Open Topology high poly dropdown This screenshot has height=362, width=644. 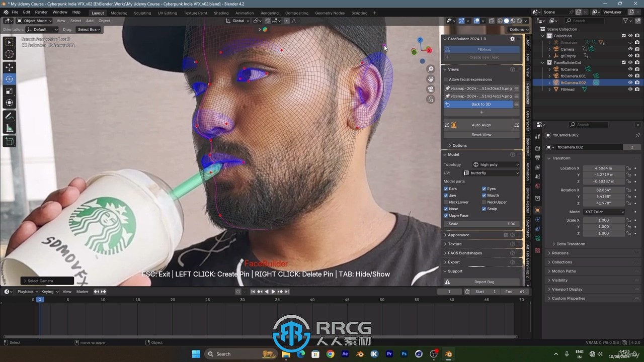(x=496, y=164)
